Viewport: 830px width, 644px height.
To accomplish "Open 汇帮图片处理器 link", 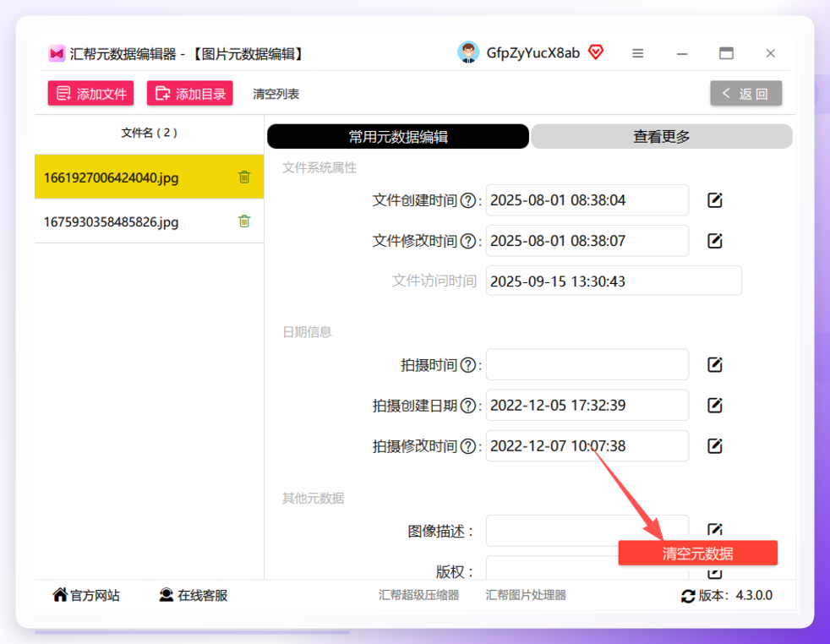I will (526, 595).
